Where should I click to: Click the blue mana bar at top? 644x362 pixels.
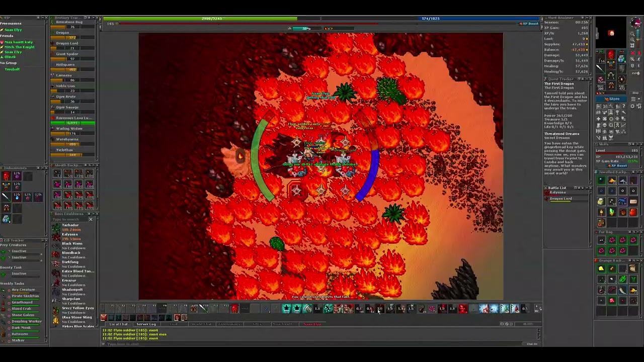click(x=430, y=19)
